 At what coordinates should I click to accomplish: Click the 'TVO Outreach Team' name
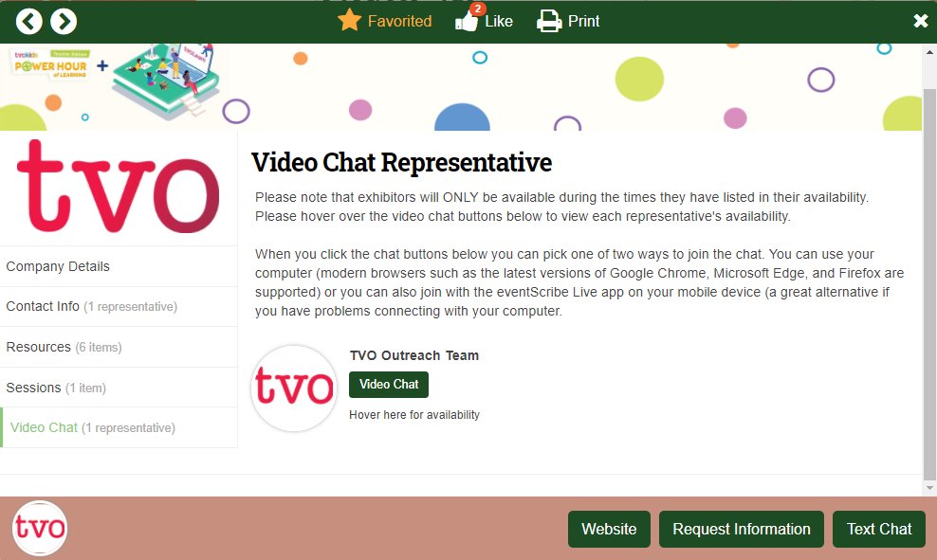point(414,356)
